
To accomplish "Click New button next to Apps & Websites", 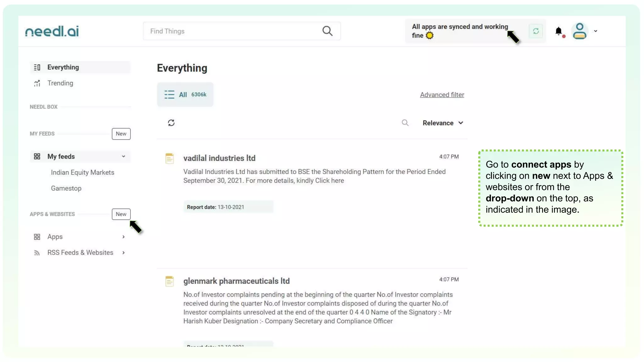I will [121, 214].
